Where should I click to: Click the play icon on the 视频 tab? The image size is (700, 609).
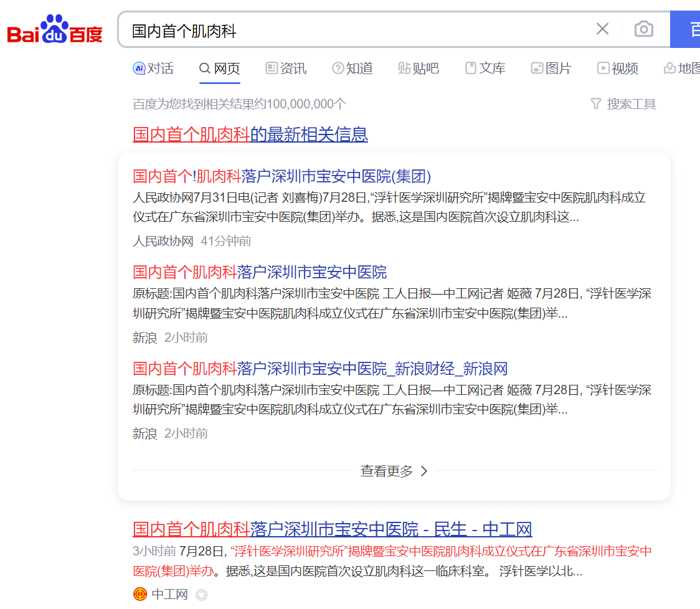[x=603, y=68]
